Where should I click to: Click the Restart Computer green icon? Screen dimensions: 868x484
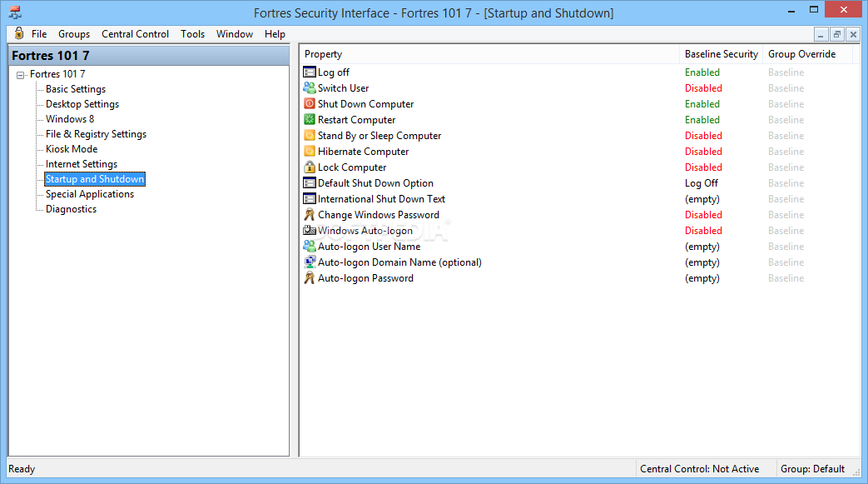(x=310, y=119)
